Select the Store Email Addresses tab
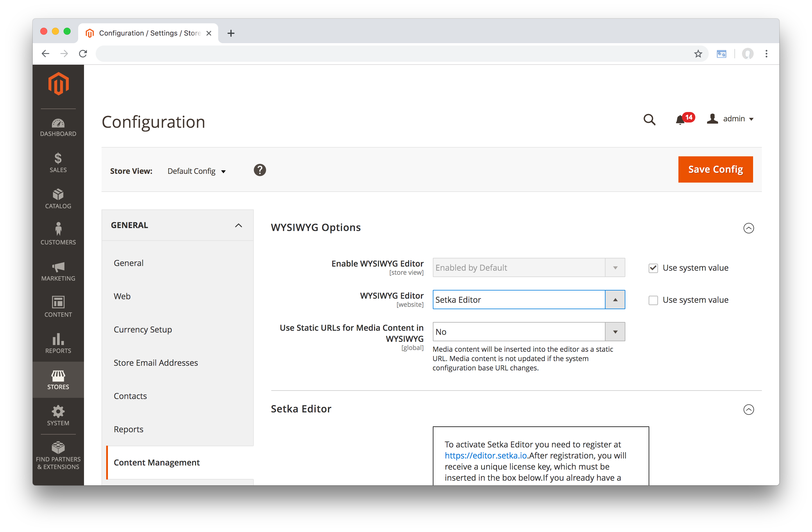The width and height of the screenshot is (812, 532). coord(155,363)
